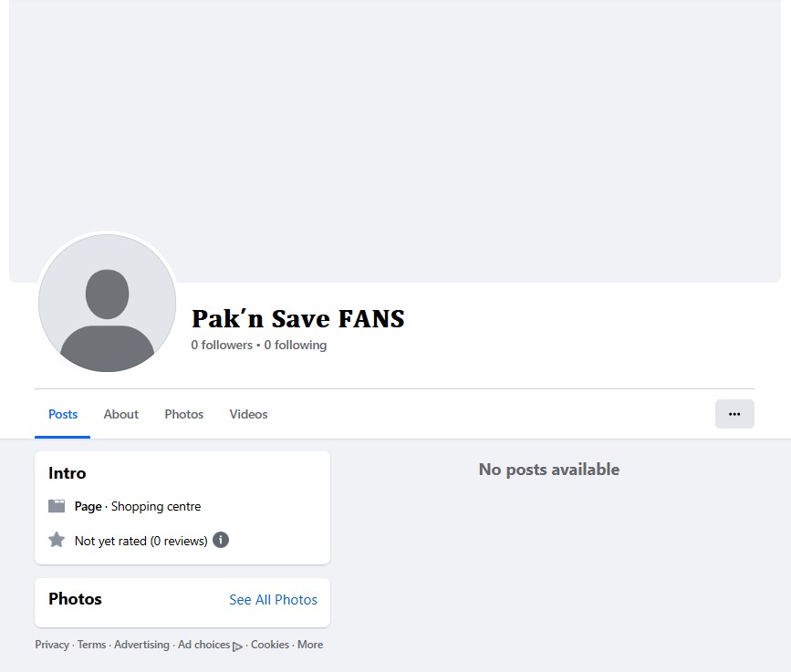
Task: Click the default profile picture avatar
Action: [x=107, y=304]
